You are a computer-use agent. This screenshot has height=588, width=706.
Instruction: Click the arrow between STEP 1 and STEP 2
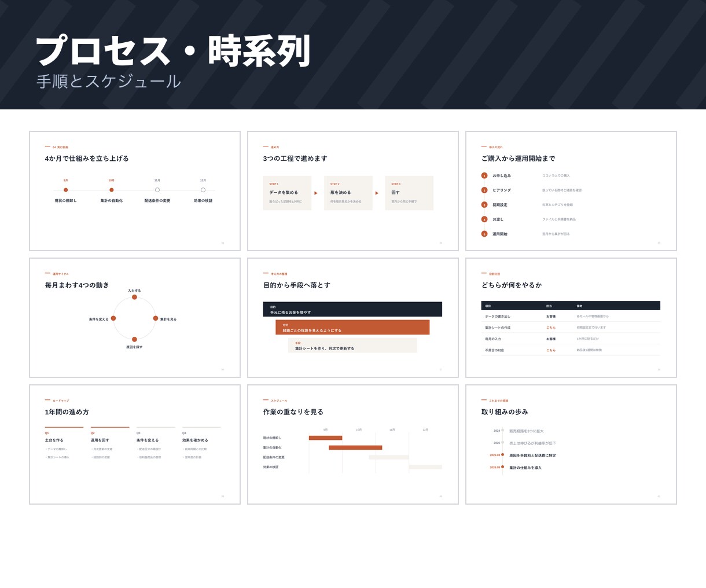point(316,193)
